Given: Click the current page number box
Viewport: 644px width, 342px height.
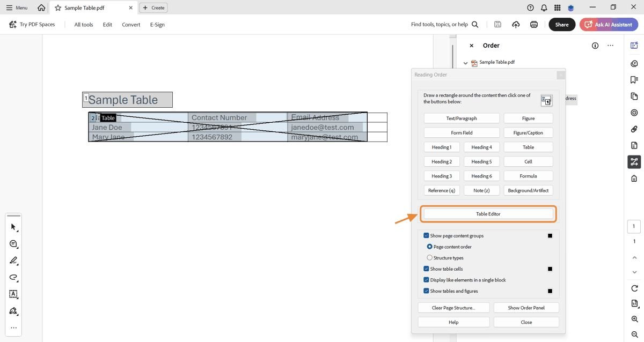Looking at the screenshot, I should (634, 226).
